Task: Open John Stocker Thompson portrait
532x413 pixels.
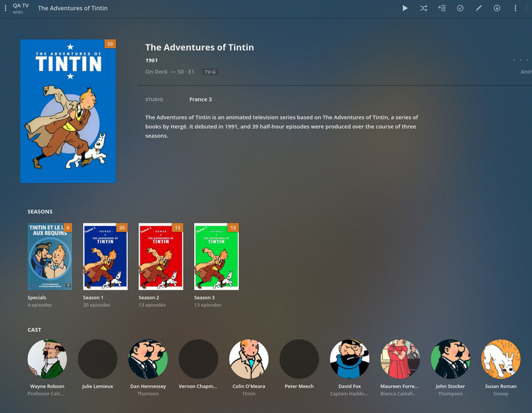Action: point(451,359)
